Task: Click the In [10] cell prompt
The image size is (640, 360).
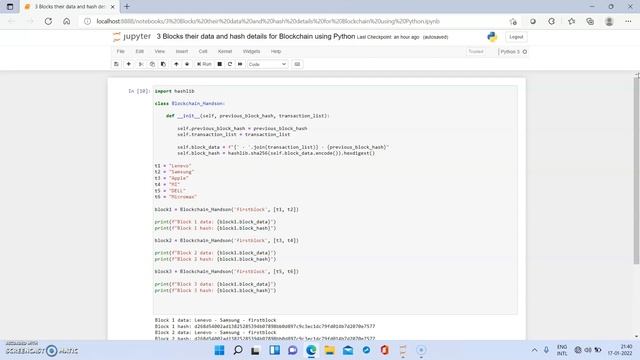Action: [x=139, y=91]
